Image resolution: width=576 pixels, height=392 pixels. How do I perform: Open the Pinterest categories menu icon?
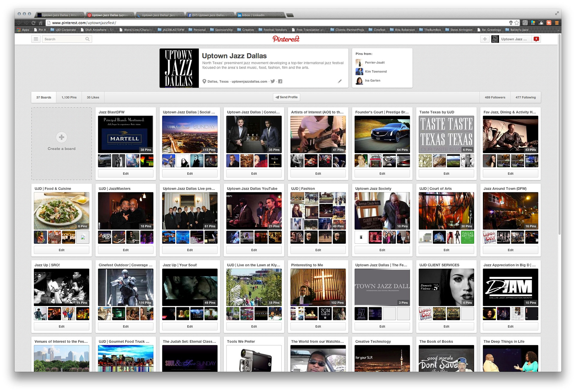[x=36, y=39]
